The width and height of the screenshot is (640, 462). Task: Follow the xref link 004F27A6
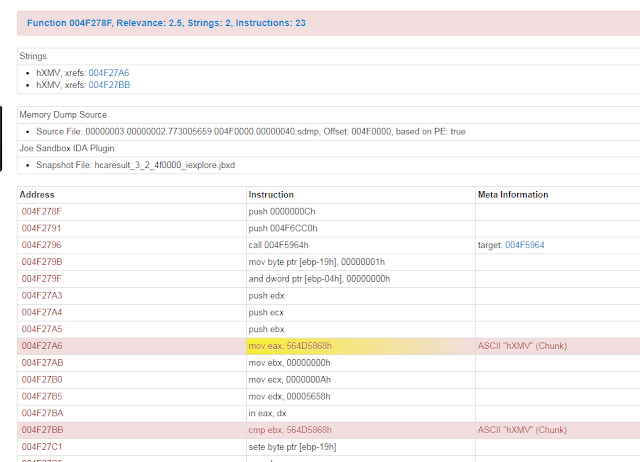109,73
